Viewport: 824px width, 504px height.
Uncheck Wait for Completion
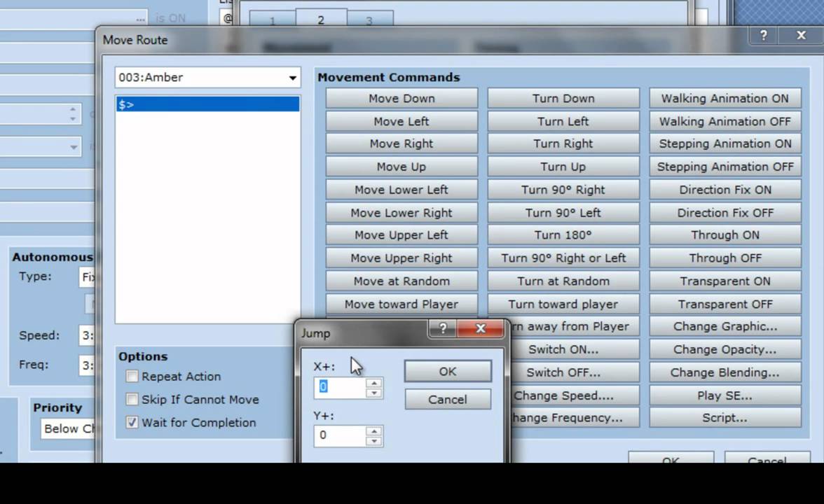132,422
